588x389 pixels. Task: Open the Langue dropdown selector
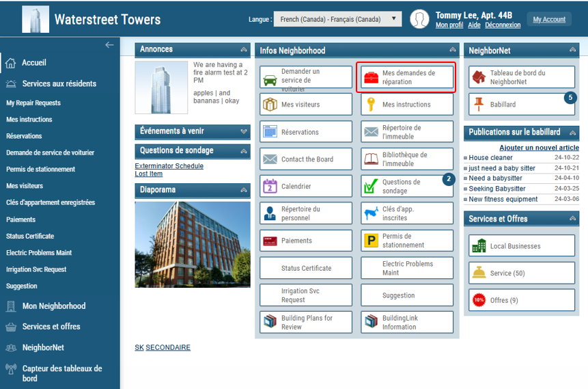[337, 19]
